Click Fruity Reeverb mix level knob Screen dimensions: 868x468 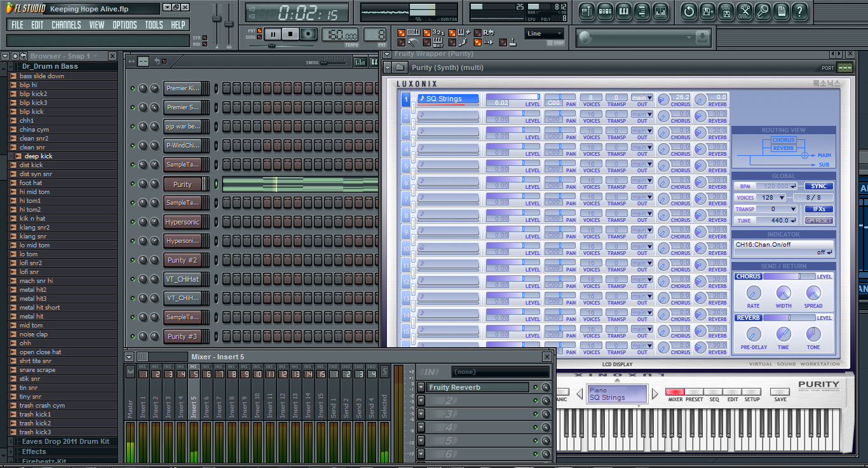[x=545, y=387]
